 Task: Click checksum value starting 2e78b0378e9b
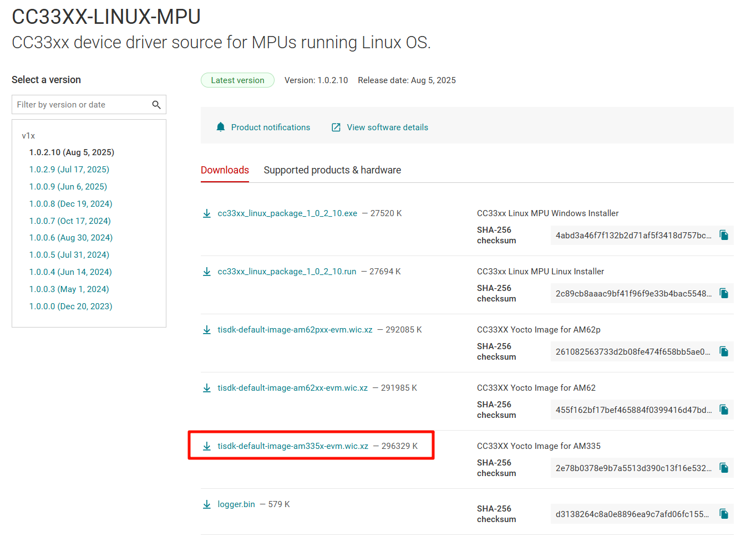[633, 468]
